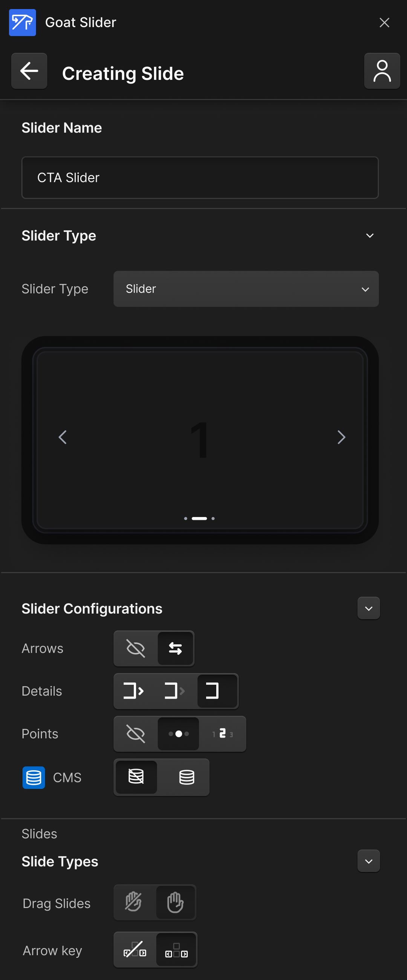Go back a slide with left preview arrow
Screen dimensions: 407x980
(x=63, y=438)
